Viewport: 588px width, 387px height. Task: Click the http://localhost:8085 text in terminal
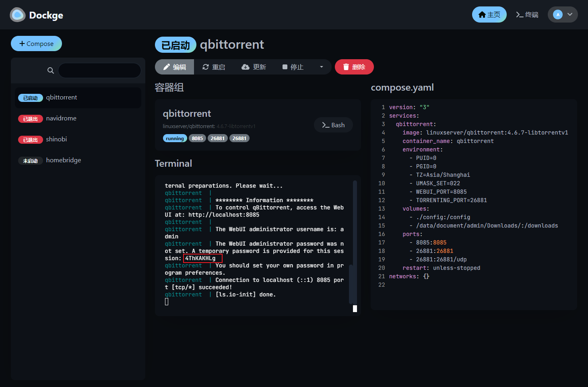(224, 215)
